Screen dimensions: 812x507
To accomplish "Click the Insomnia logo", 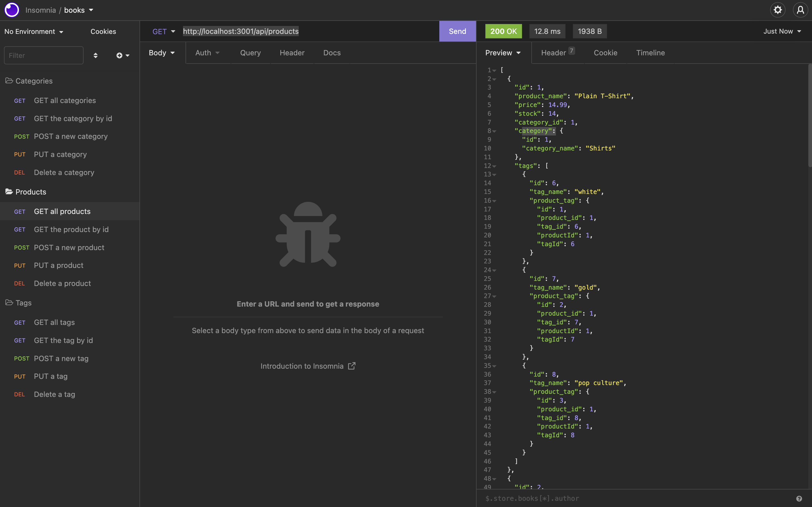I will click(12, 10).
